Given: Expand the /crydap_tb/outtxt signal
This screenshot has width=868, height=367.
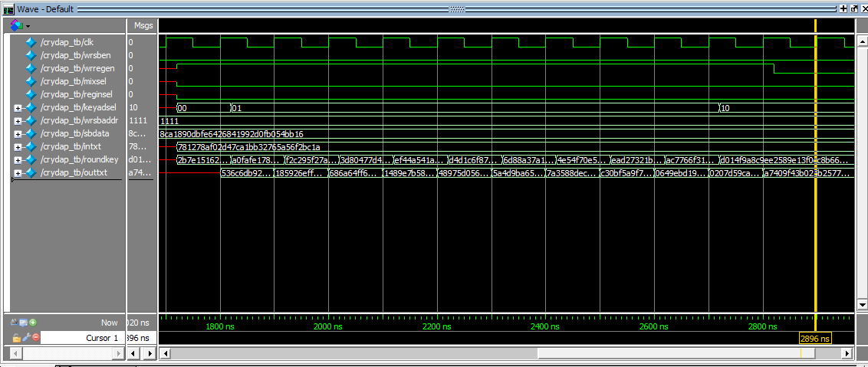Looking at the screenshot, I should pyautogui.click(x=18, y=172).
